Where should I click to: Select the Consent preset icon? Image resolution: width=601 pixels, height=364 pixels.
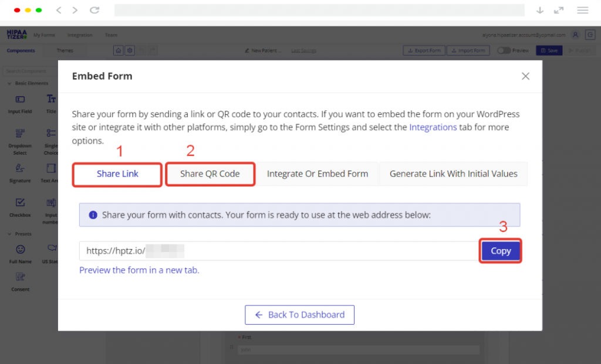[x=20, y=277]
